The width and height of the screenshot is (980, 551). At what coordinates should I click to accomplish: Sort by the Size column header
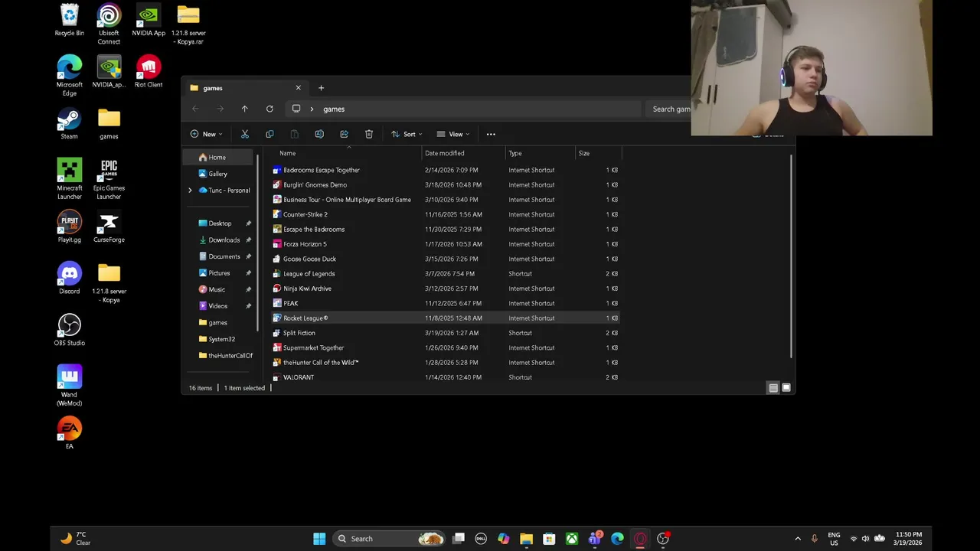[598, 153]
